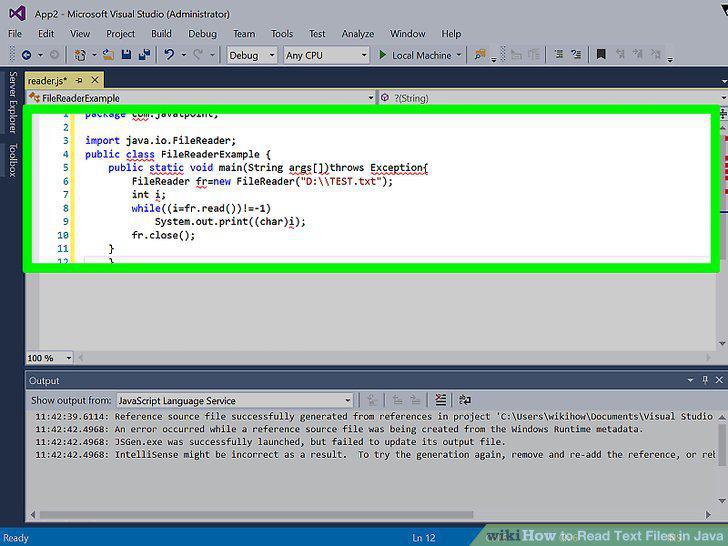The width and height of the screenshot is (728, 546).
Task: Click code line 6 with FileReader declaration
Action: [x=262, y=181]
